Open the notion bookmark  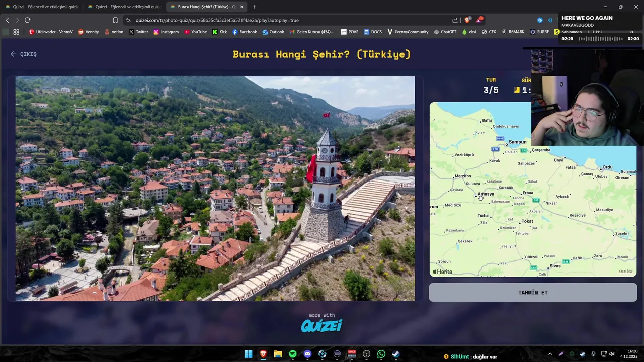pyautogui.click(x=114, y=32)
